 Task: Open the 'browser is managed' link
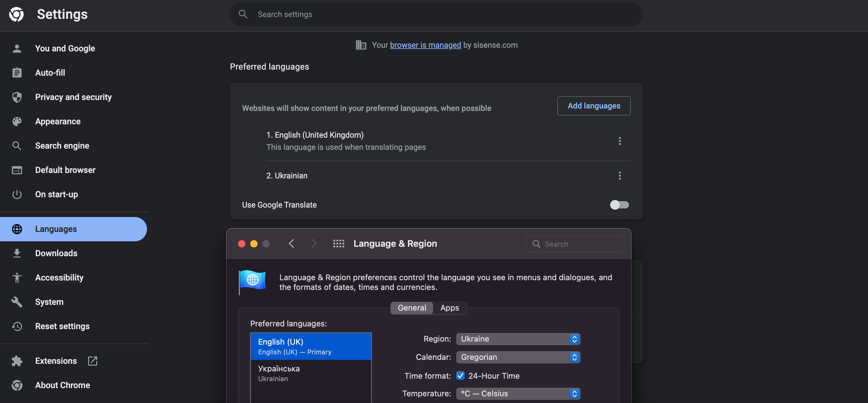click(425, 45)
